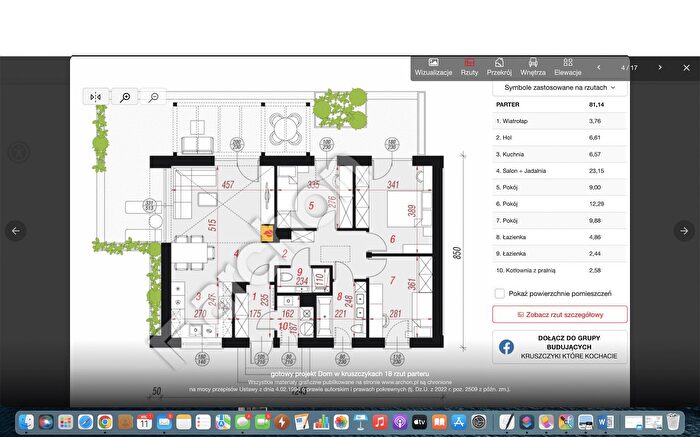Open Books from the dock
Viewport: 700px width, 437px height.
point(439,421)
